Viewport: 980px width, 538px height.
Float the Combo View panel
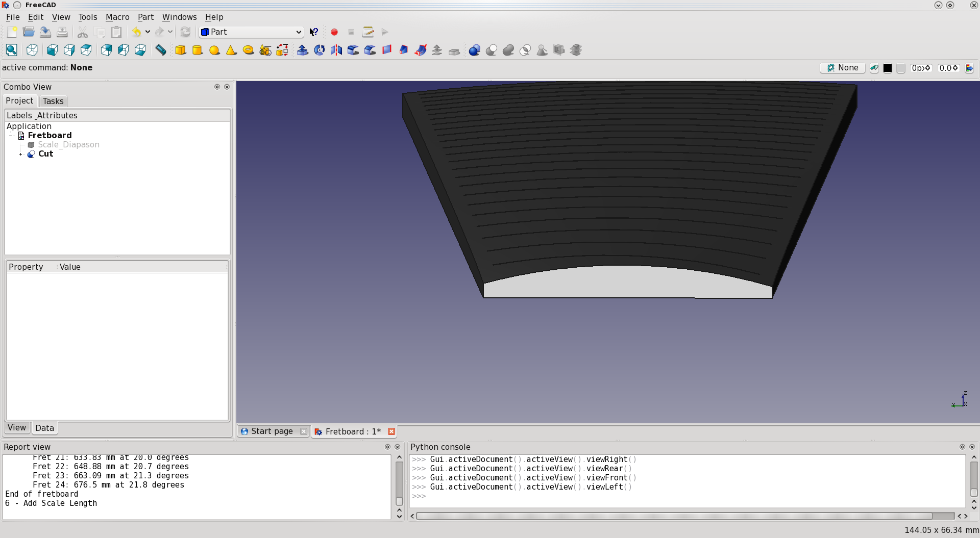pyautogui.click(x=217, y=87)
